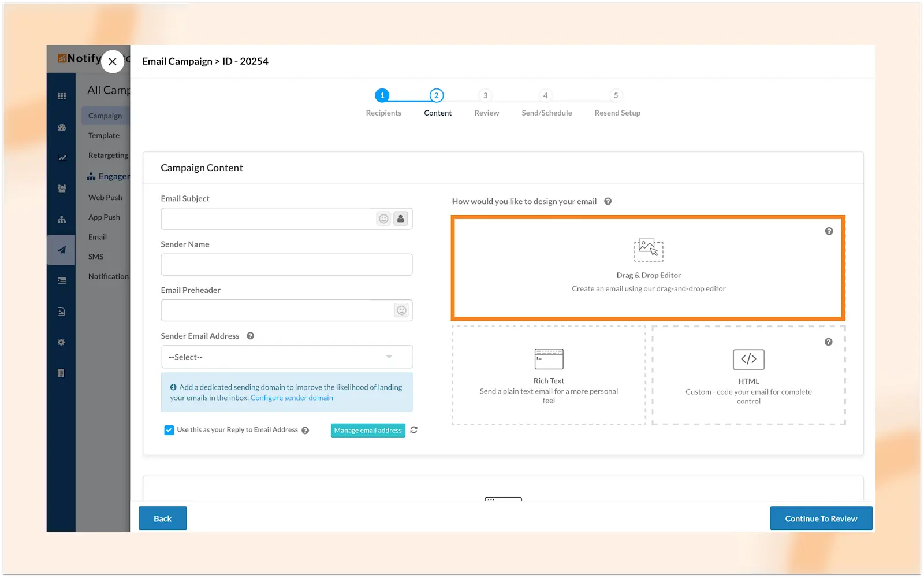
Task: Uncheck Use this as Reply to Email Address
Action: coord(169,430)
